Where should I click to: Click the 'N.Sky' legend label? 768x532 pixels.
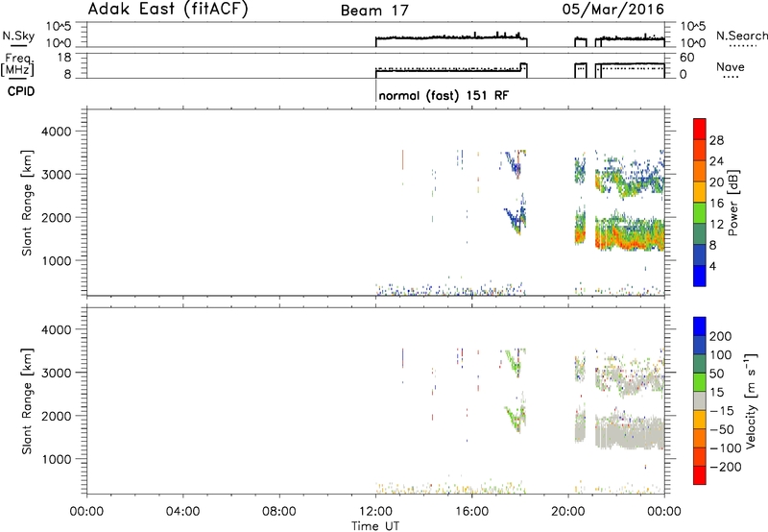(x=18, y=36)
